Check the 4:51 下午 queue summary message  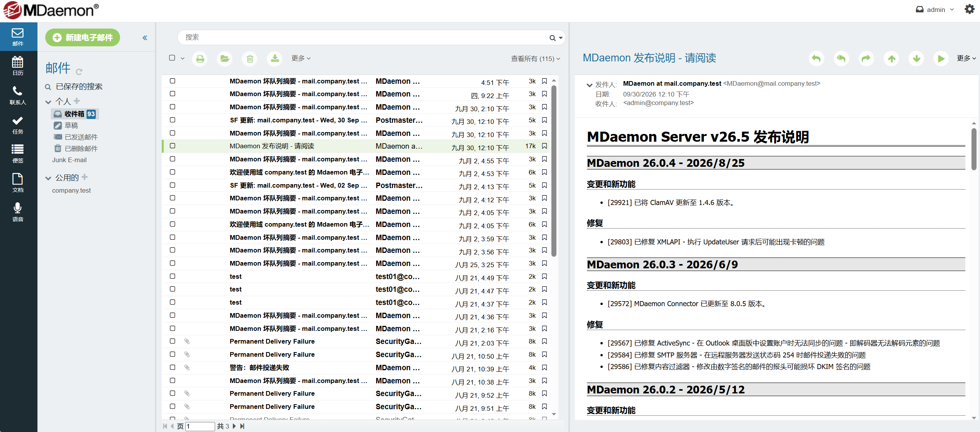(173, 81)
